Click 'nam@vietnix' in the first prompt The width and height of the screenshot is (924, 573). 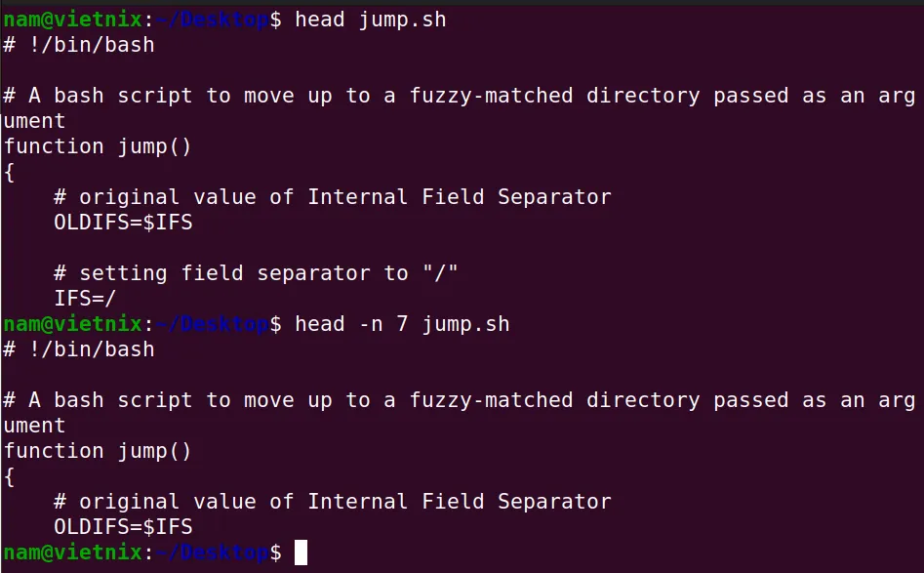click(x=72, y=20)
